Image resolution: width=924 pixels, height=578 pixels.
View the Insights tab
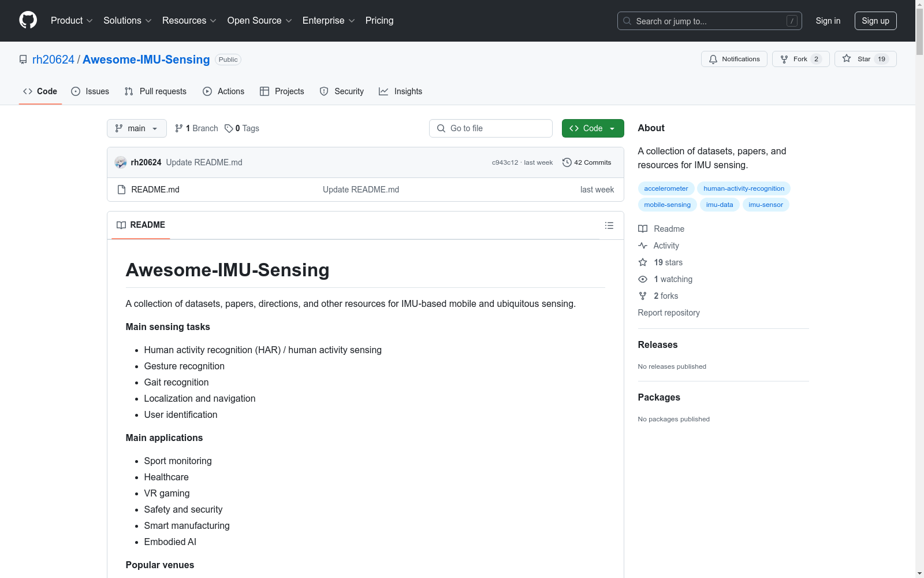pos(401,91)
